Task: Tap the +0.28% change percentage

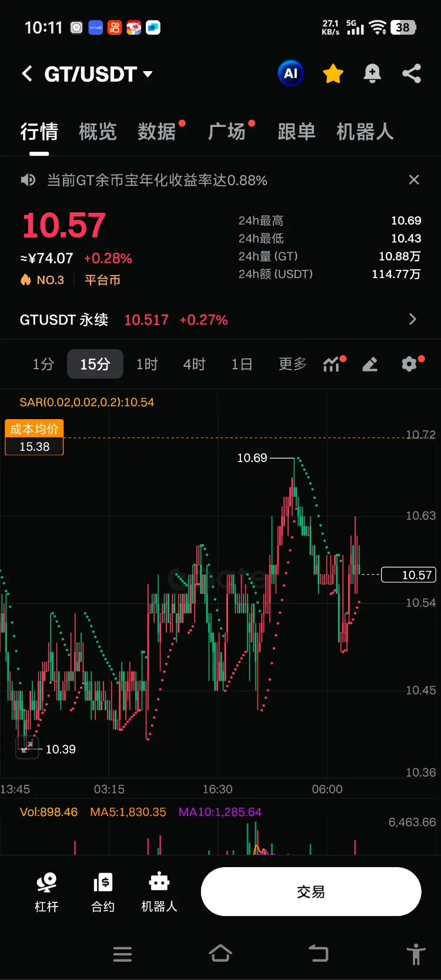Action: click(108, 258)
